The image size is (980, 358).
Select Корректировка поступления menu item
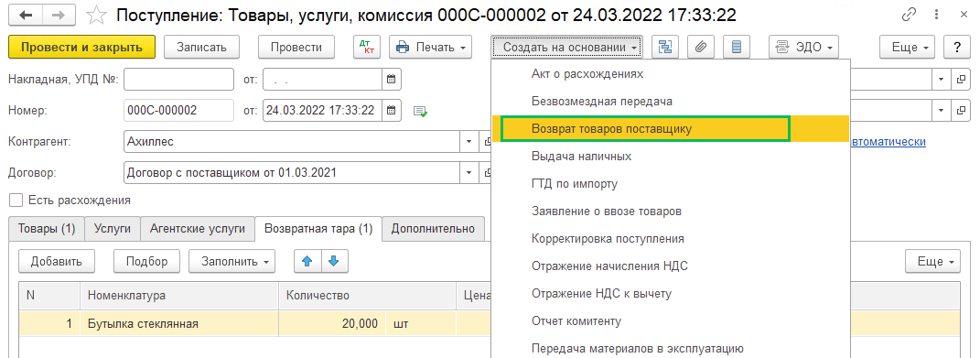[x=671, y=238]
